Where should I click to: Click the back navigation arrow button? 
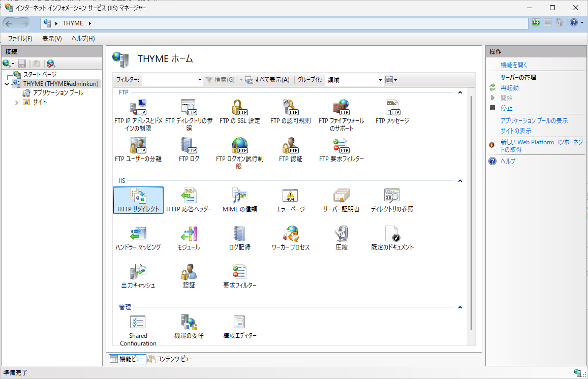(x=9, y=23)
